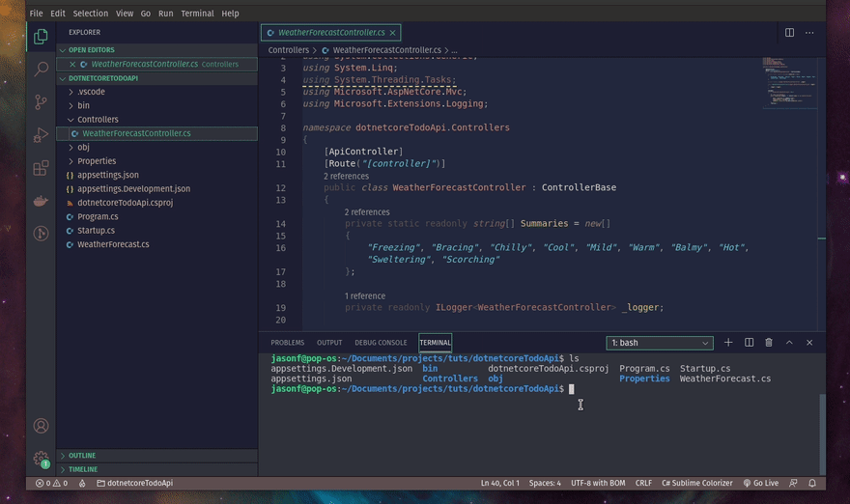
Task: Open appsettings.json in the explorer
Action: [x=157, y=175]
